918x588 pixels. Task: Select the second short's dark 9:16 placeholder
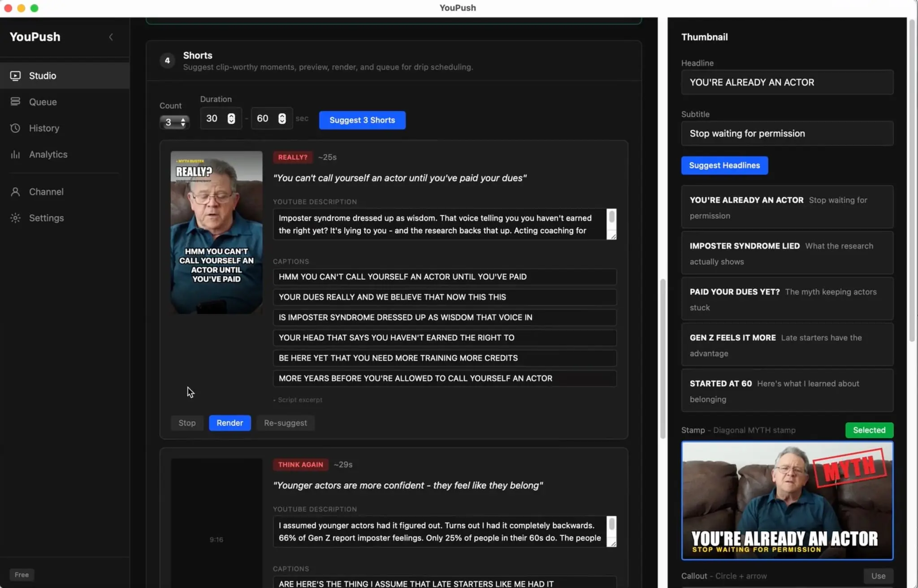point(217,523)
